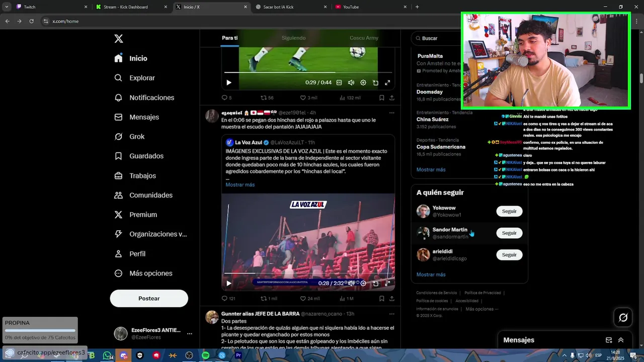644x362 pixels.
Task: Open Spotify from the taskbar
Action: [206, 355]
